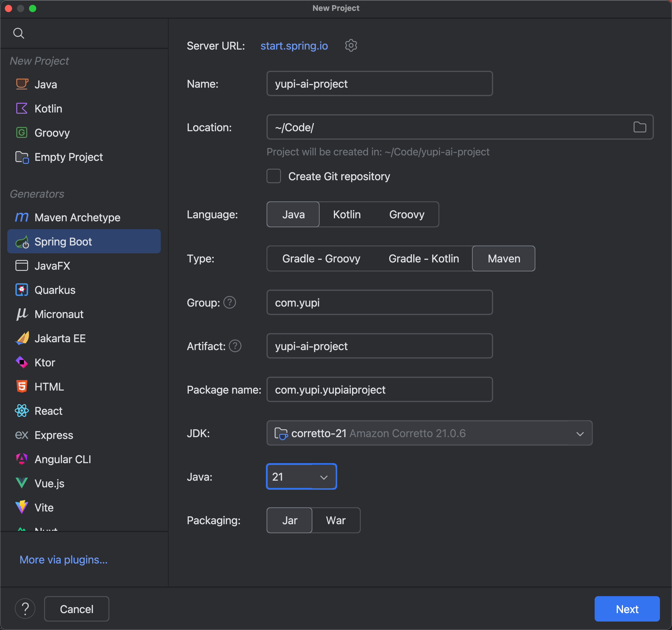Switch language to Kotlin
672x630 pixels.
point(347,214)
